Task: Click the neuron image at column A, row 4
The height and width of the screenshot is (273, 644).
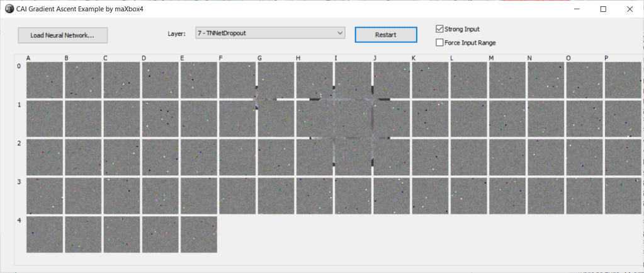Action: coord(45,235)
